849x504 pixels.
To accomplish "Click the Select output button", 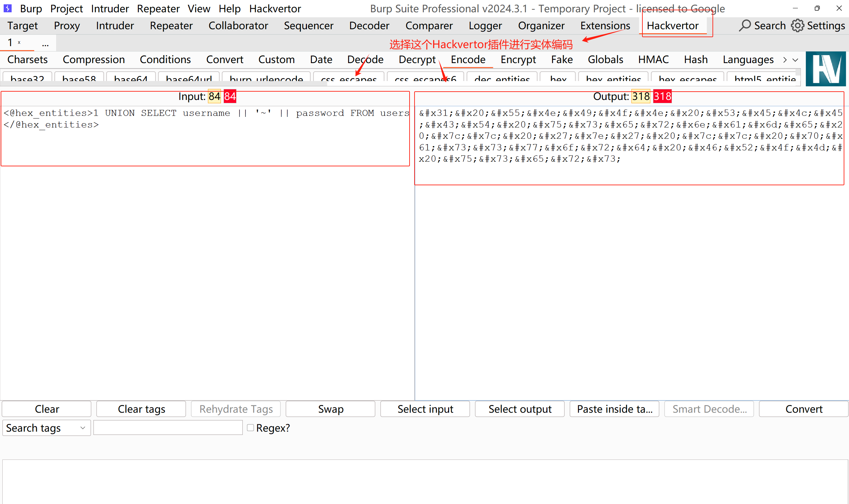I will click(x=519, y=409).
